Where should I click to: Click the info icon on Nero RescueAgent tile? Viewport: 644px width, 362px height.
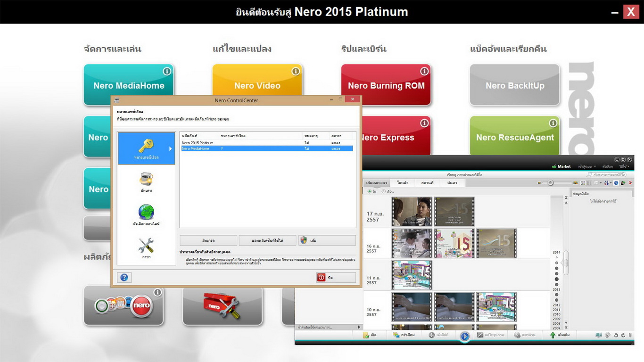[553, 123]
